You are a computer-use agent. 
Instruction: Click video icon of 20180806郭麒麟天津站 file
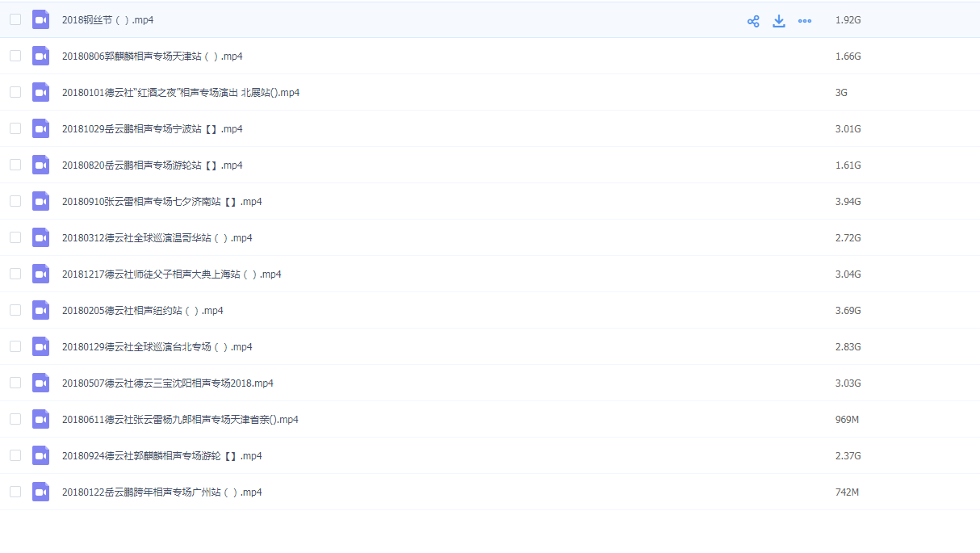click(x=41, y=56)
